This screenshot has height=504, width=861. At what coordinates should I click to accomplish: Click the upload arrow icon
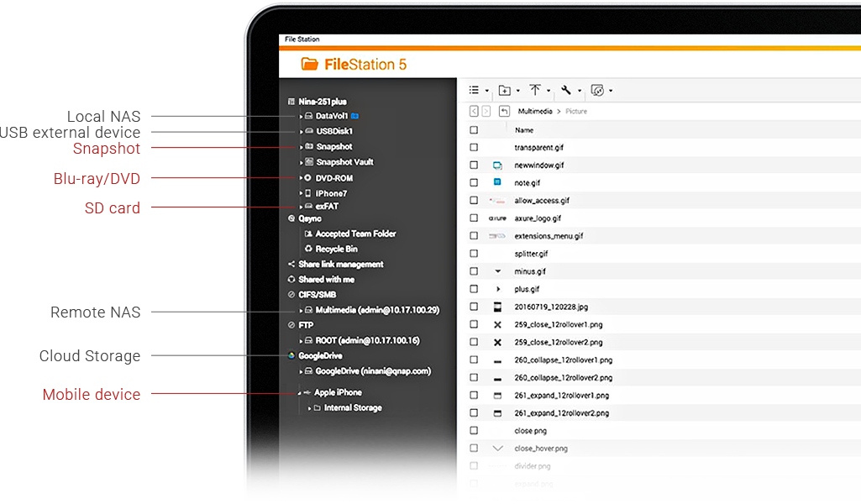534,91
